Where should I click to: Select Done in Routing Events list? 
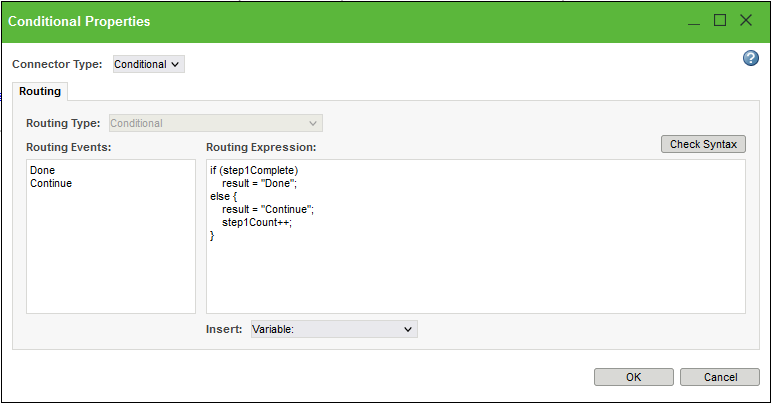pos(43,171)
